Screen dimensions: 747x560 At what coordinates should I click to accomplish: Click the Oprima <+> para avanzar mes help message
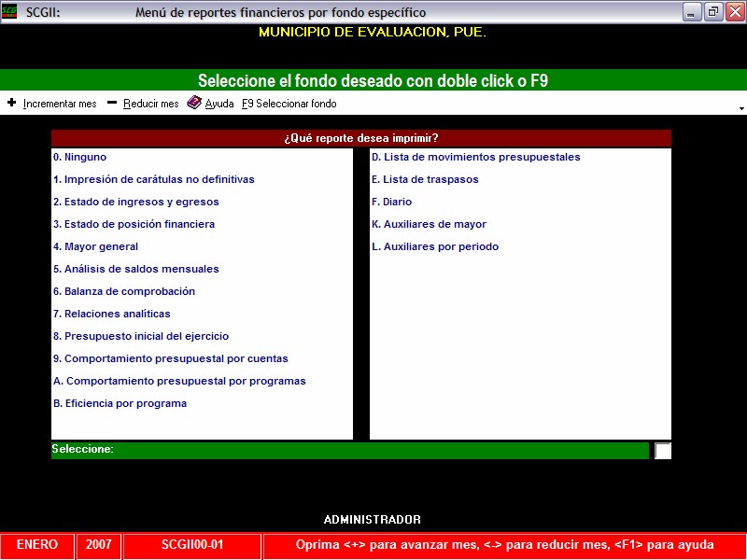(504, 545)
